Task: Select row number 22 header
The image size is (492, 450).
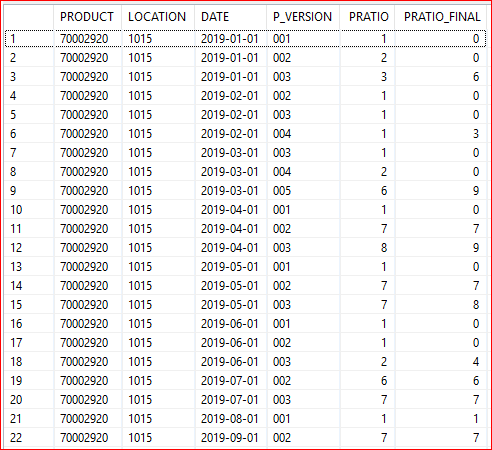Action: [29, 438]
